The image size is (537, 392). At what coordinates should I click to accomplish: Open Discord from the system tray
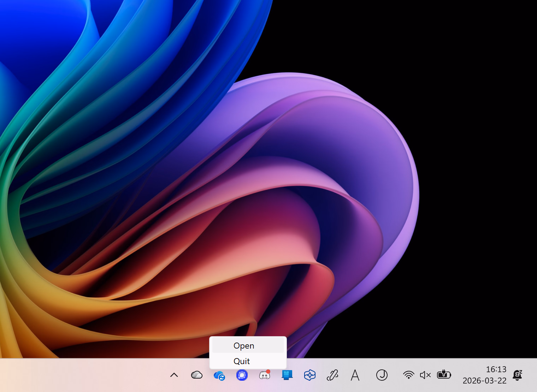pyautogui.click(x=265, y=375)
